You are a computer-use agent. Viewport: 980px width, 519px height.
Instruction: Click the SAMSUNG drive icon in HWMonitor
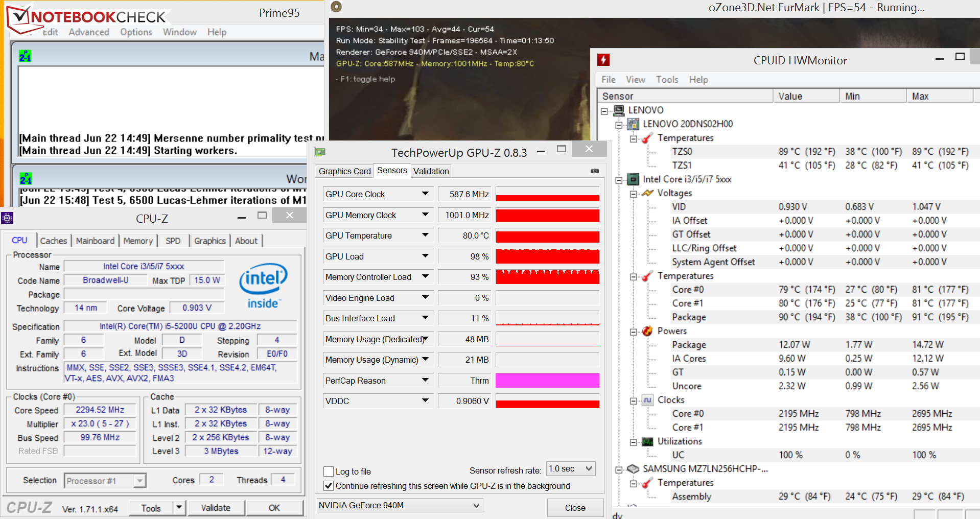(x=633, y=469)
